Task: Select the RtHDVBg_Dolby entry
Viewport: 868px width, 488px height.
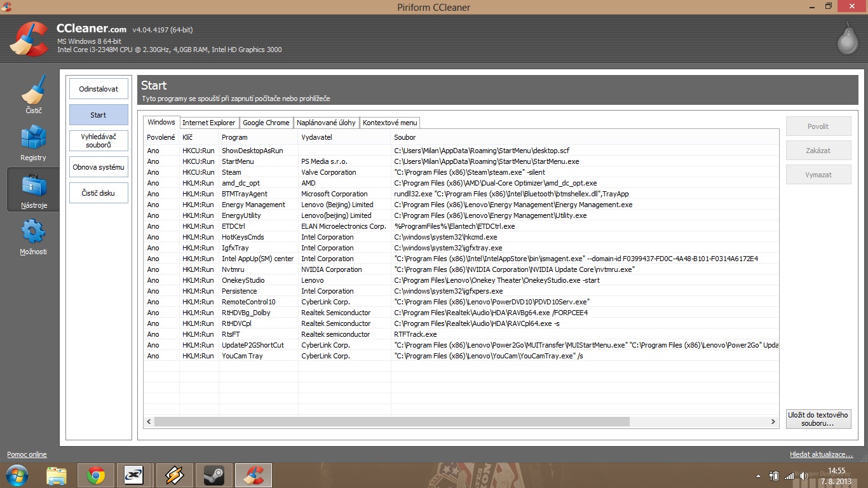Action: click(x=461, y=313)
